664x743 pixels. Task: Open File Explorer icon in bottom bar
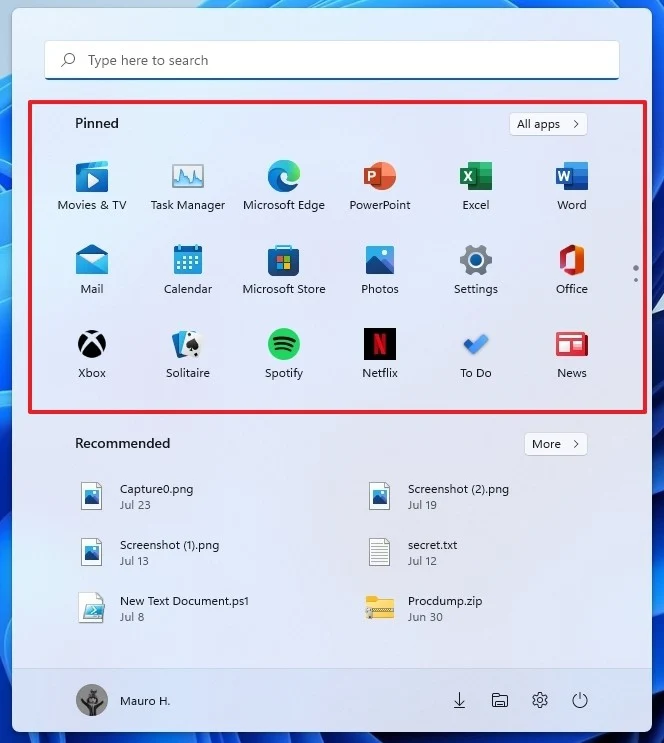500,700
